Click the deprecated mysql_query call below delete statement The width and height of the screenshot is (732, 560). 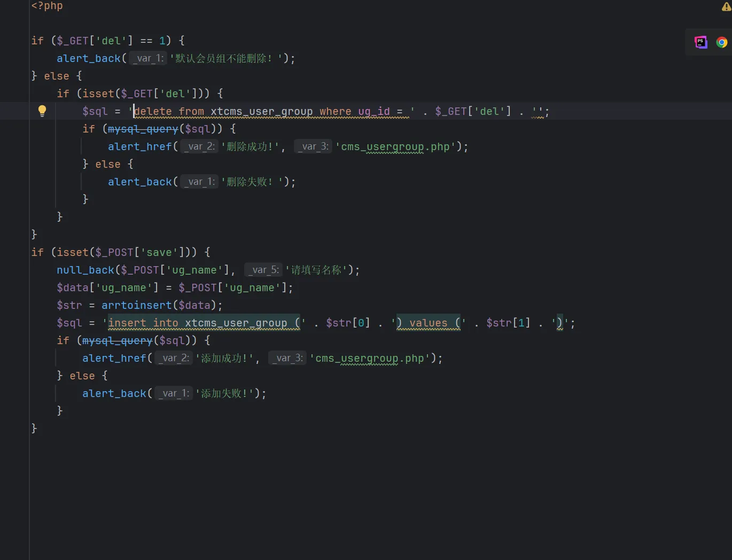click(x=143, y=129)
